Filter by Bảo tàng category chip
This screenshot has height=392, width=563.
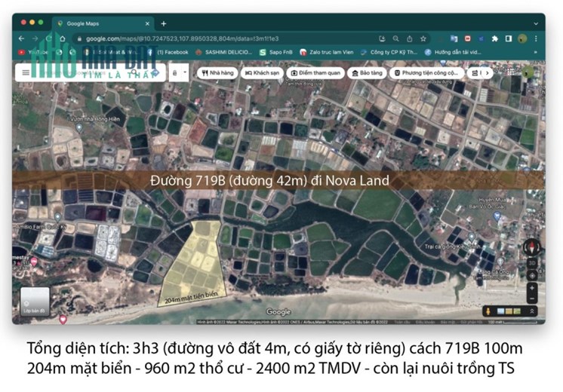pos(367,73)
